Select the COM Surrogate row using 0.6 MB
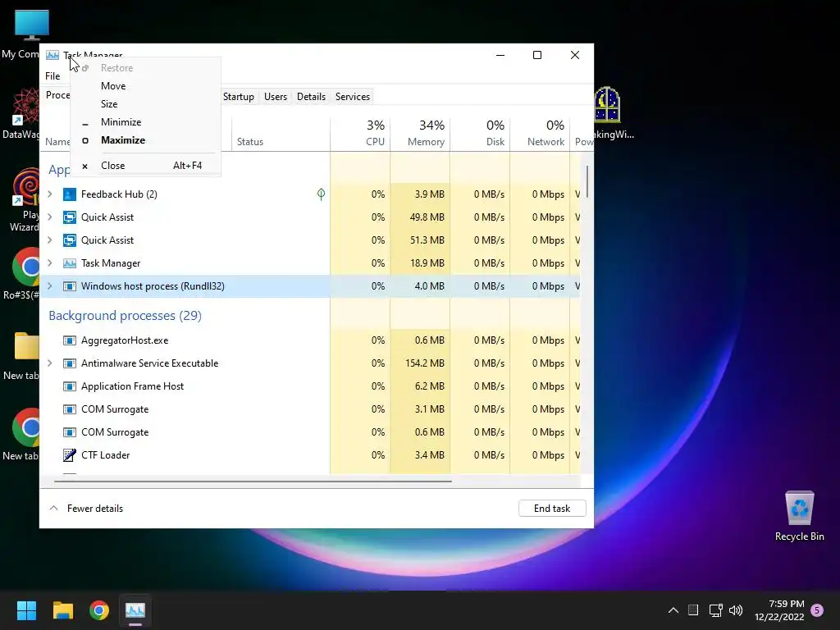 [x=311, y=431]
